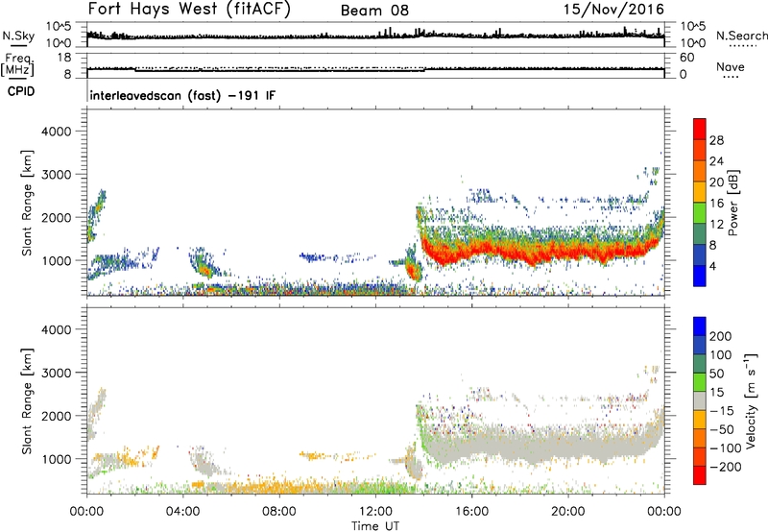Image resolution: width=768 pixels, height=532 pixels.
Task: Click 'interleavedscan (fast) -191 IF' text
Action: 182,95
